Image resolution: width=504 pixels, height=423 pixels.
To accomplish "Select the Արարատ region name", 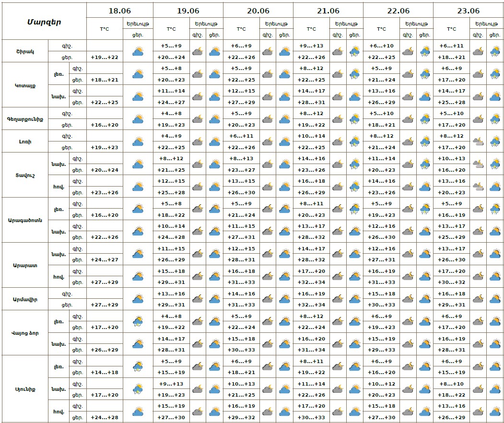I will [x=25, y=265].
